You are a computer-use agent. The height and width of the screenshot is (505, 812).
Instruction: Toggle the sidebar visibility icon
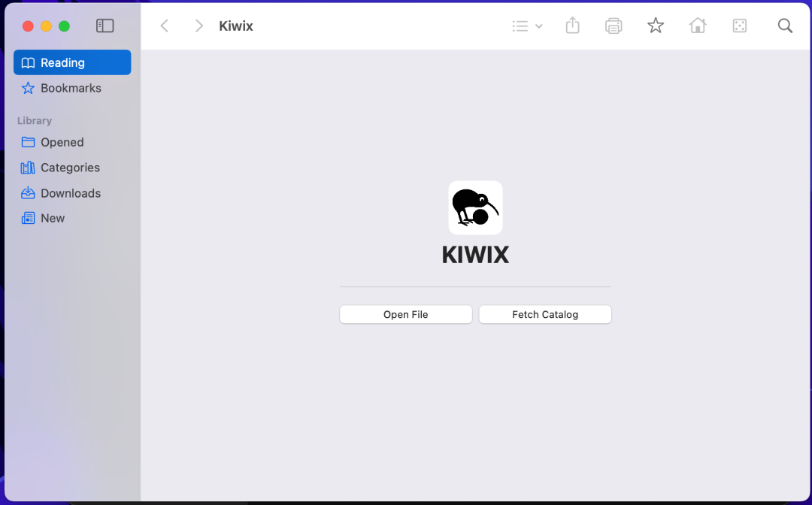click(105, 25)
